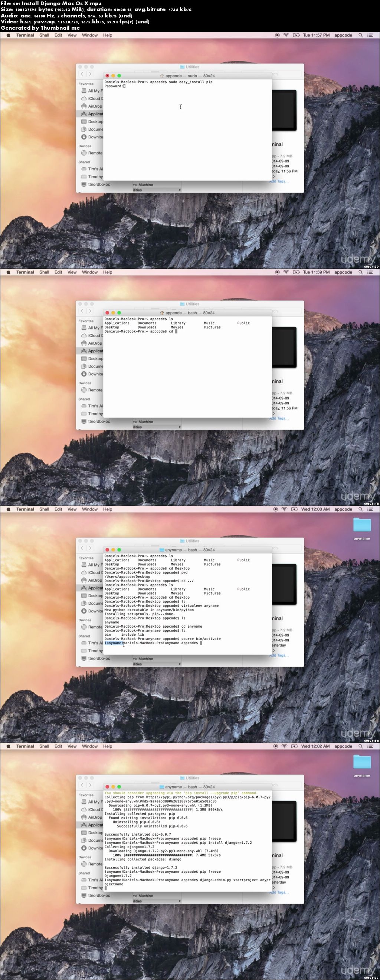Click the 'pip install django==1.7.2' command line

point(178,843)
